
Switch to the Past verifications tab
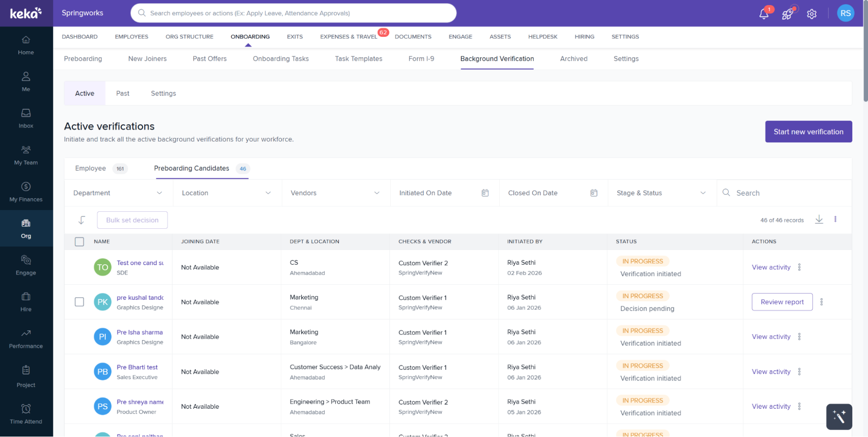(x=122, y=93)
